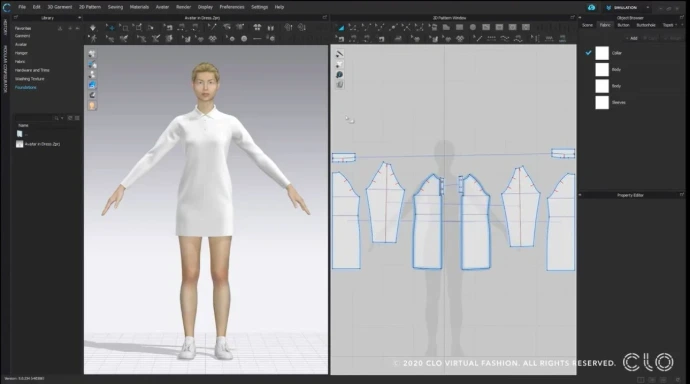Open the Library panel header dropdown arrow

pos(79,18)
